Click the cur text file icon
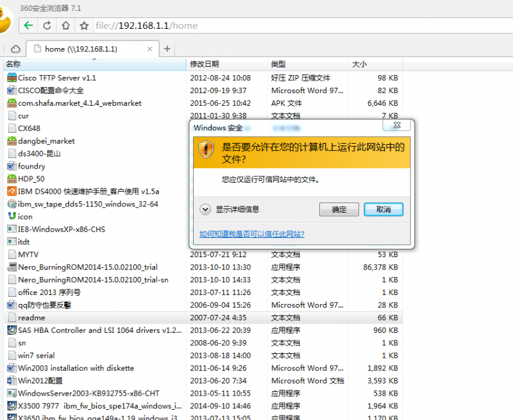The width and height of the screenshot is (513, 420). pos(12,115)
